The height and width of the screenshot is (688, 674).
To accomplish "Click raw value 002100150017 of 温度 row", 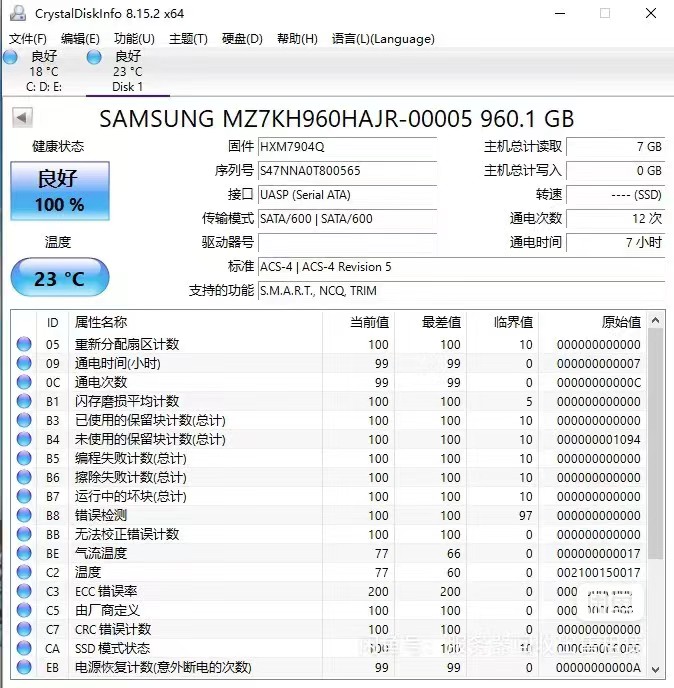I will 599,573.
